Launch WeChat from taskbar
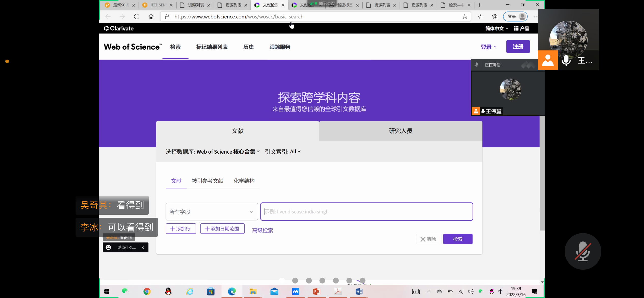The height and width of the screenshot is (298, 644). coord(125,291)
